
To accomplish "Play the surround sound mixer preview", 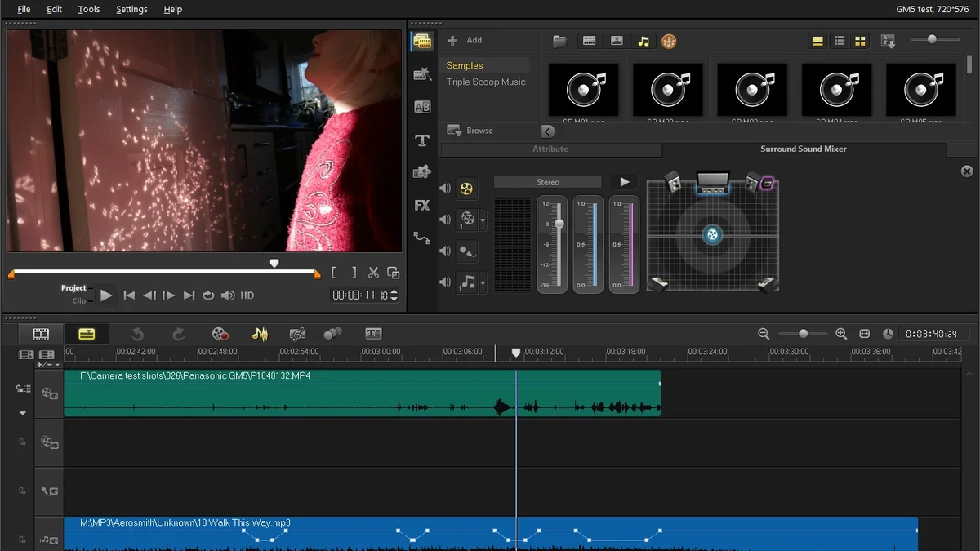I will pyautogui.click(x=625, y=182).
